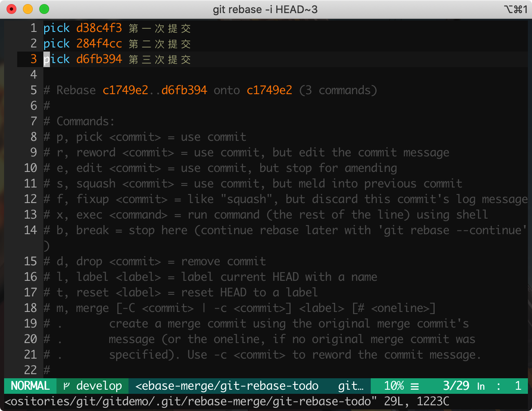
Task: Click the NORMAL mode indicator
Action: tap(30, 386)
